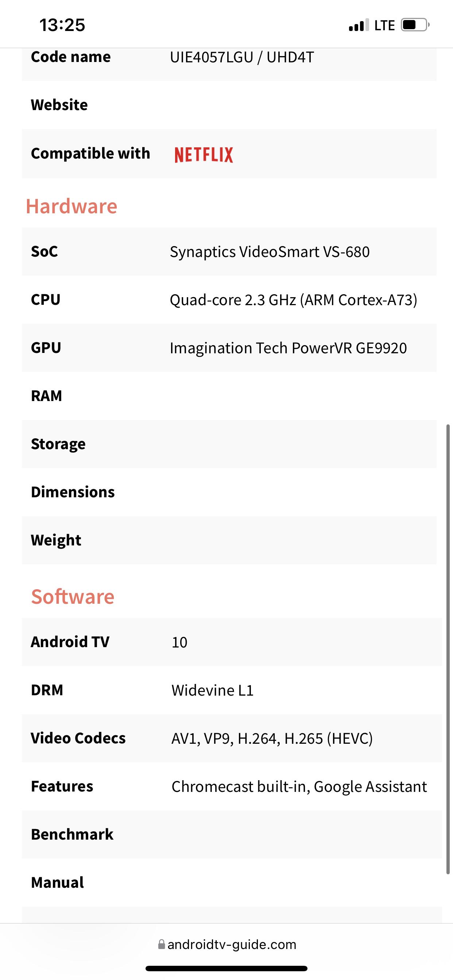
Task: Tap the Manual row label
Action: point(58,883)
